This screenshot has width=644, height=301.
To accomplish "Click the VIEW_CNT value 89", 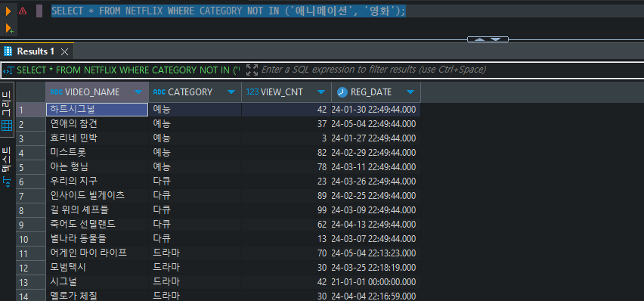I will (x=286, y=196).
